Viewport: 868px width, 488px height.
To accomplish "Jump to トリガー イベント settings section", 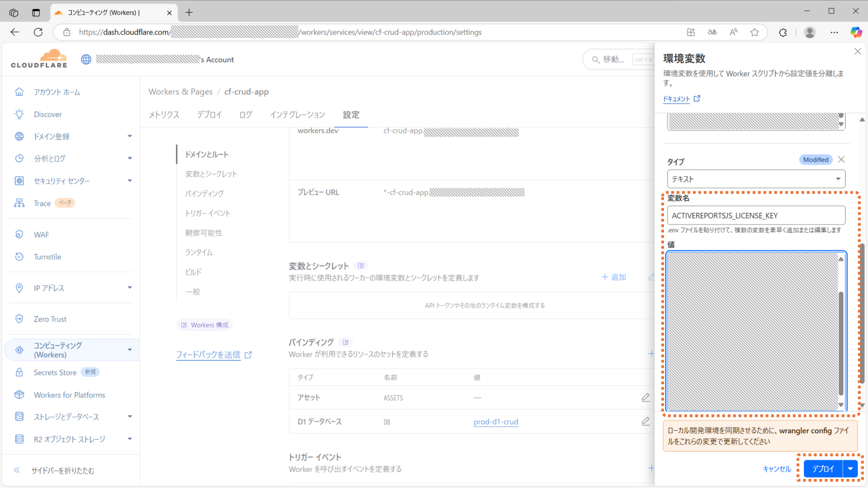I will click(208, 214).
